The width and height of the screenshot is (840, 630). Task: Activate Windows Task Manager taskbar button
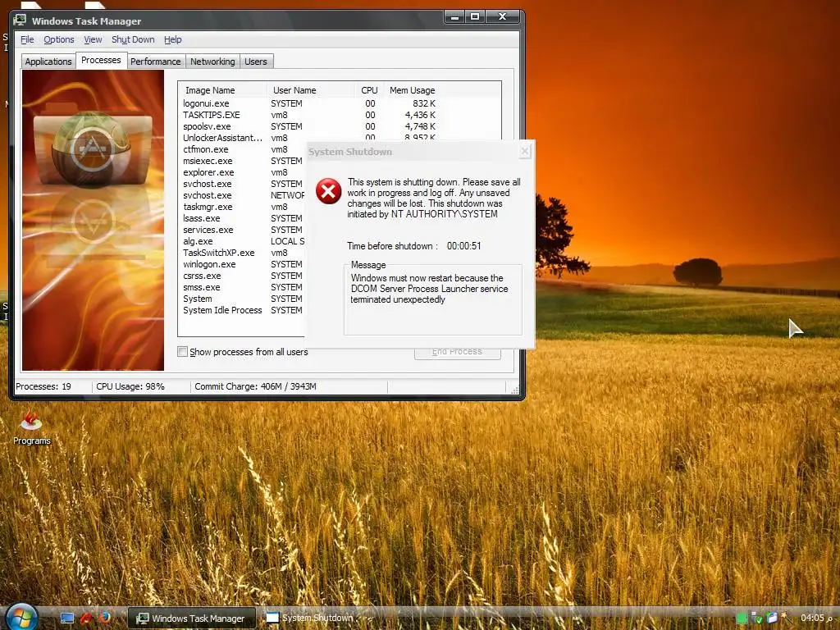coord(192,619)
